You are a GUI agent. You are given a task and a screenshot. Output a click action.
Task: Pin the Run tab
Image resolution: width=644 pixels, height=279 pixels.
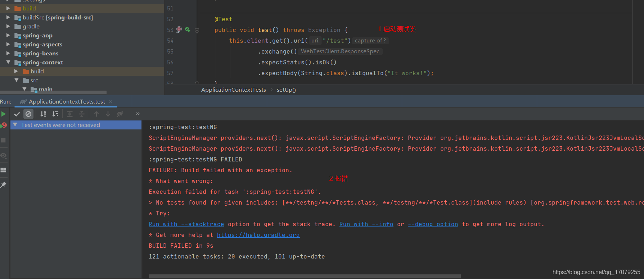click(3, 184)
